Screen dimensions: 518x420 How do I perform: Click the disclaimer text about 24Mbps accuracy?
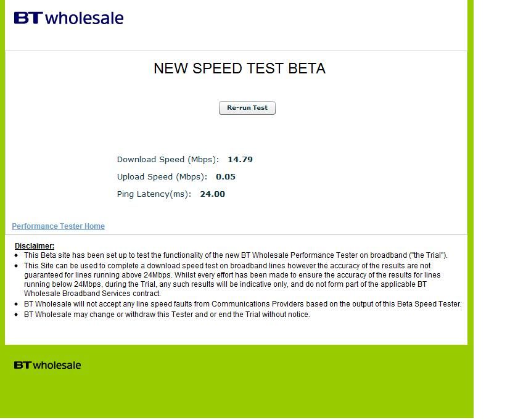click(x=232, y=279)
